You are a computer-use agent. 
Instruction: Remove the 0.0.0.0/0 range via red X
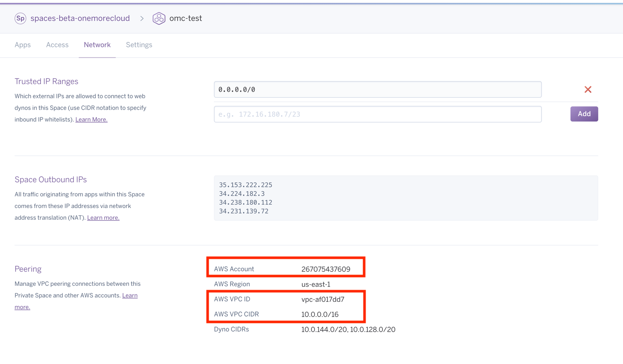click(x=588, y=89)
